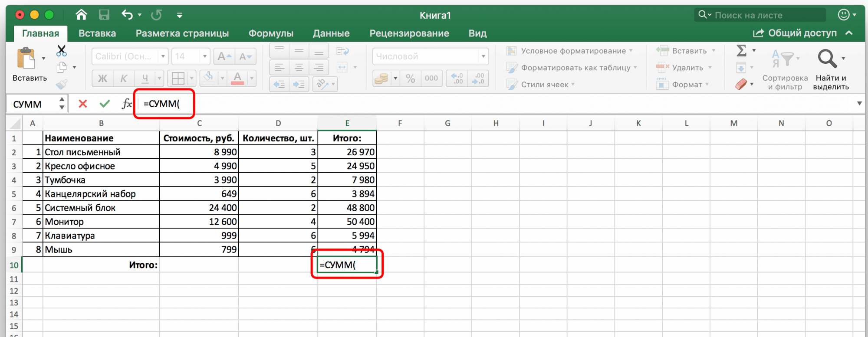868x337 pixels.
Task: Center text horizontally
Action: (299, 67)
